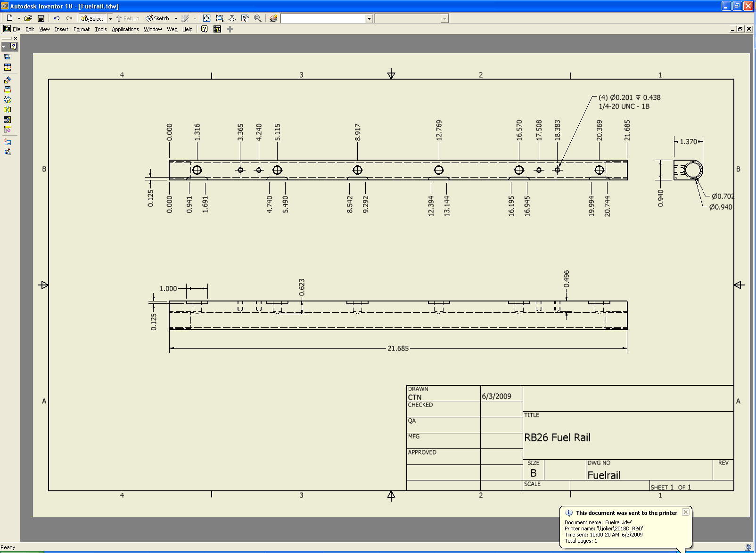
Task: Click the RB26 Fuel Rail title text
Action: (x=558, y=438)
